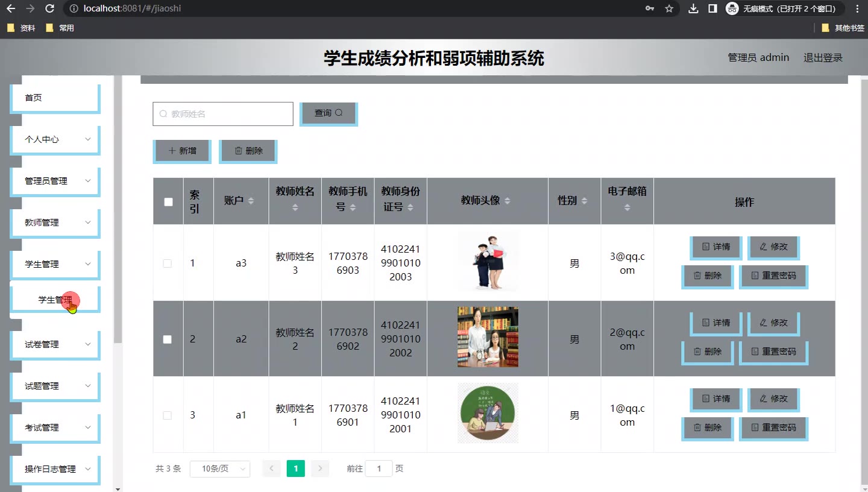This screenshot has height=492, width=868.
Task: Click 新增 to add teacher
Action: coord(183,151)
